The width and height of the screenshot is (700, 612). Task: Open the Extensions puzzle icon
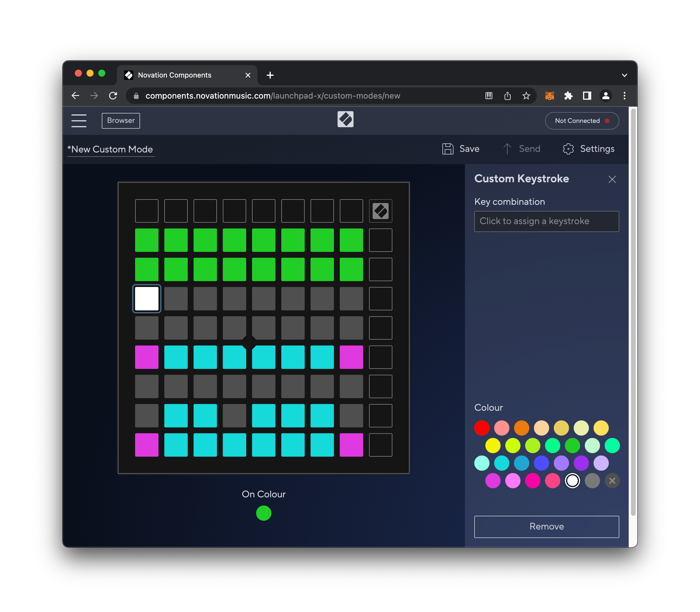568,96
